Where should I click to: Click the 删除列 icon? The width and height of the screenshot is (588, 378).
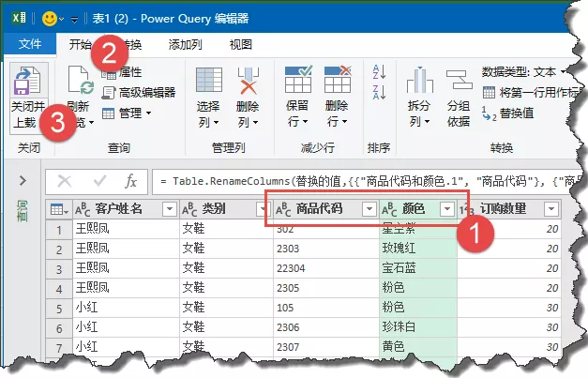coord(249,81)
